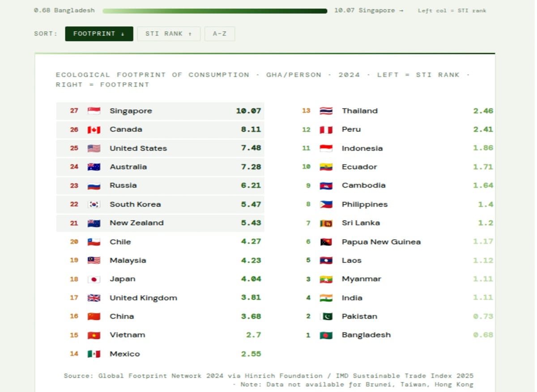Click the Japan flag icon
The image size is (537, 392).
coord(94,278)
